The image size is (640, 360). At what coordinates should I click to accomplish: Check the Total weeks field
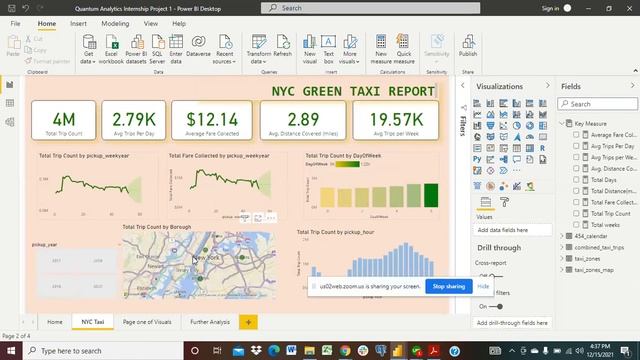coord(576,224)
